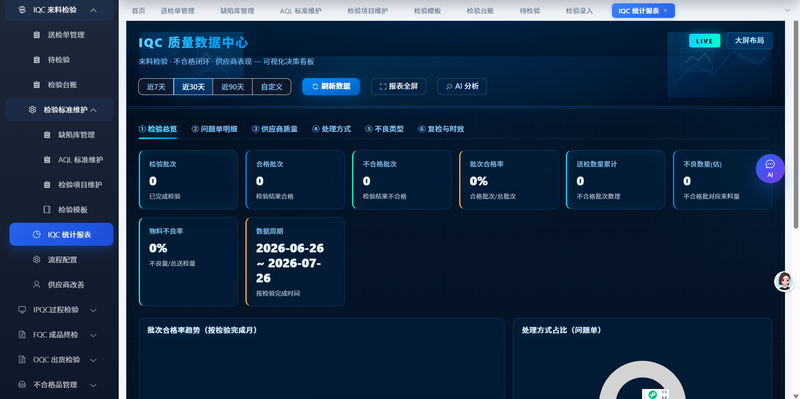Click the 检验模板 sidebar tablet icon
This screenshot has width=800, height=399.
[47, 210]
